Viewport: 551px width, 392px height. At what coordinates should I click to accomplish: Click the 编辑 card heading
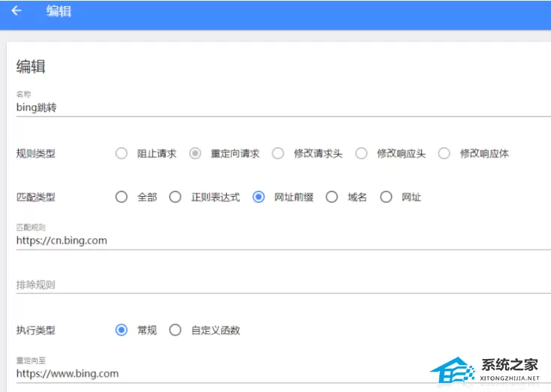tap(31, 66)
